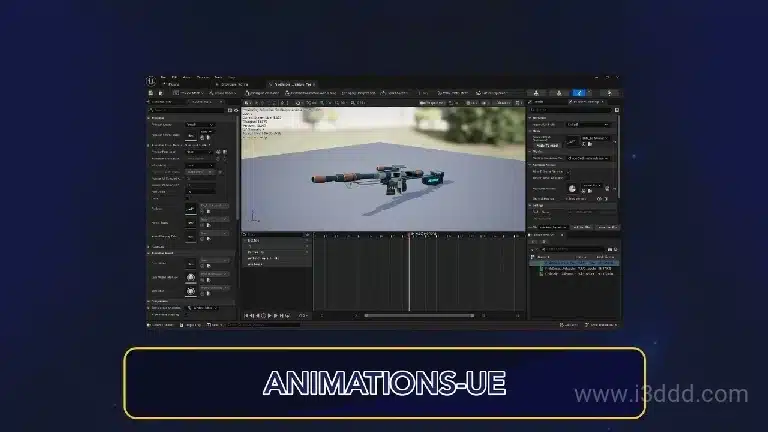Click the highlighted blue Animation mode icon
This screenshot has height=432, width=768.
(579, 93)
